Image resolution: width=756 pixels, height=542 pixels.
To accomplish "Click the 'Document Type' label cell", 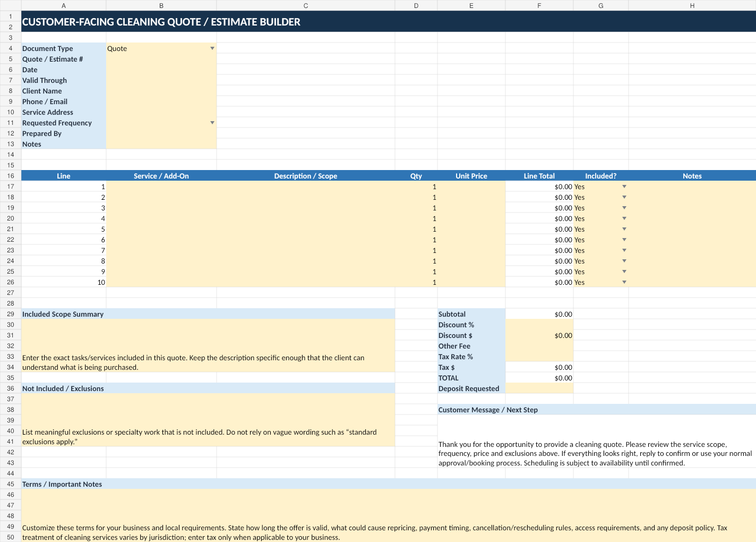I will (64, 48).
